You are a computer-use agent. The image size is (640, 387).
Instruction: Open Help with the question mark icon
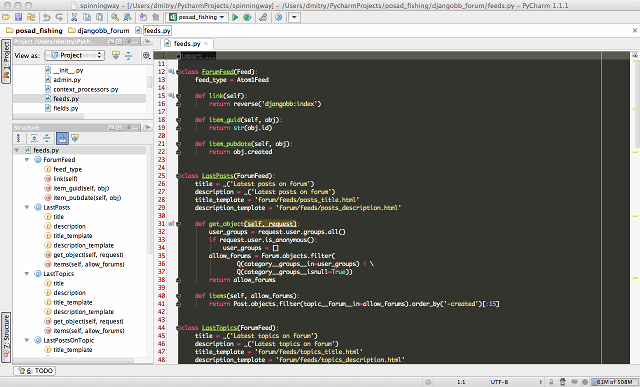pyautogui.click(x=279, y=17)
